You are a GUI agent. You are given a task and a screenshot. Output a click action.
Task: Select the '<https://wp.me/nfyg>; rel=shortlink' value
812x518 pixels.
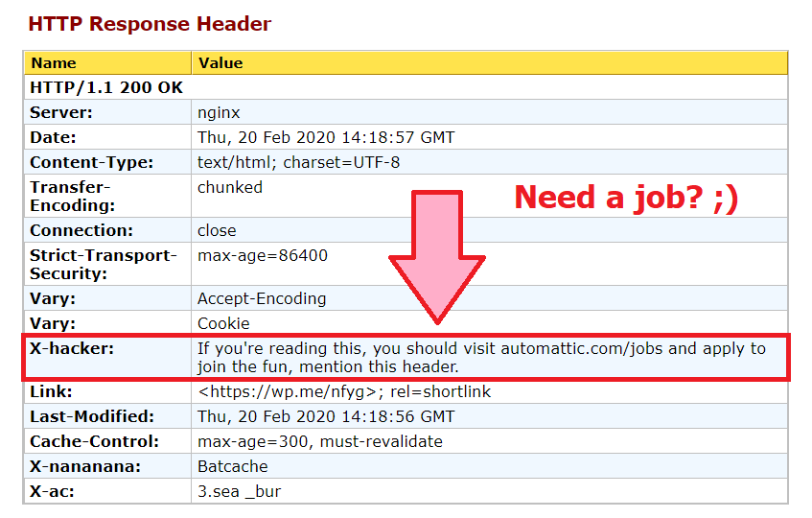coord(344,391)
